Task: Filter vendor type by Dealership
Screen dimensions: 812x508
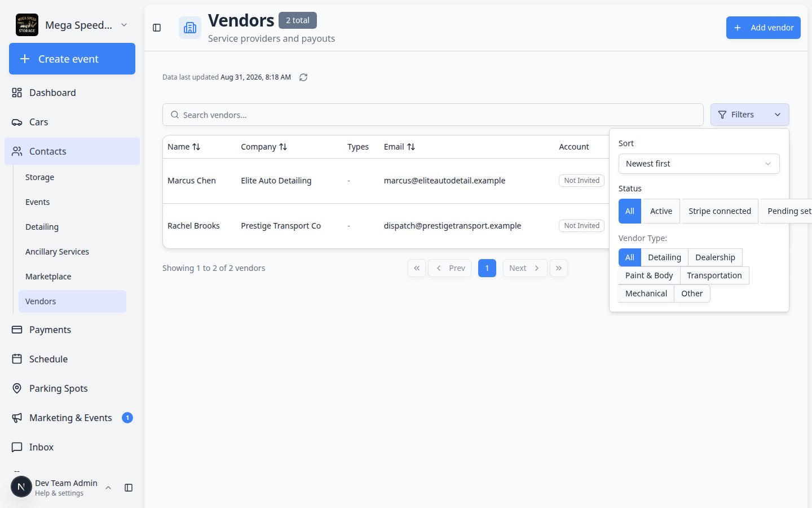Action: tap(715, 257)
